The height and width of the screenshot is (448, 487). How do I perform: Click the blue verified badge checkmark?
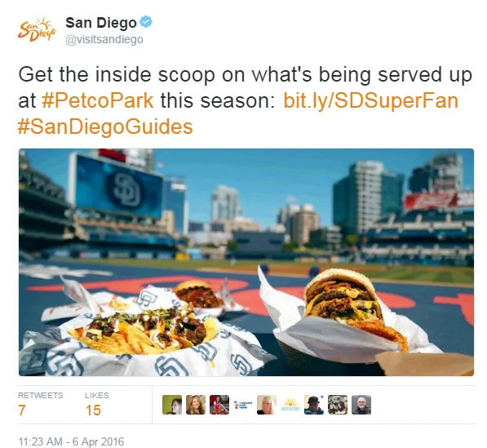(x=146, y=22)
